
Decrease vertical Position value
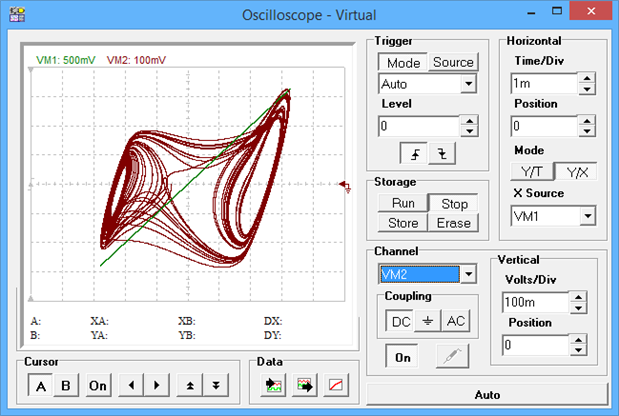click(x=578, y=350)
